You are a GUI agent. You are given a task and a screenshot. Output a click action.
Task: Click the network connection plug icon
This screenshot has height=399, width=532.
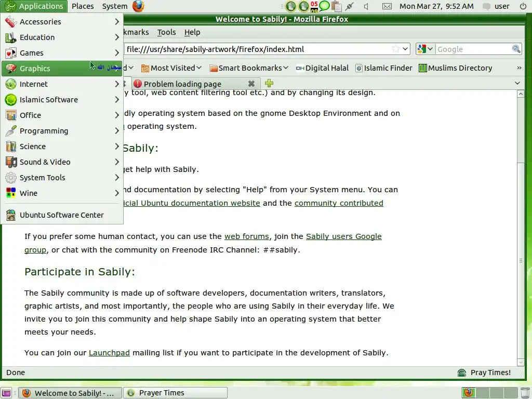[x=350, y=6]
